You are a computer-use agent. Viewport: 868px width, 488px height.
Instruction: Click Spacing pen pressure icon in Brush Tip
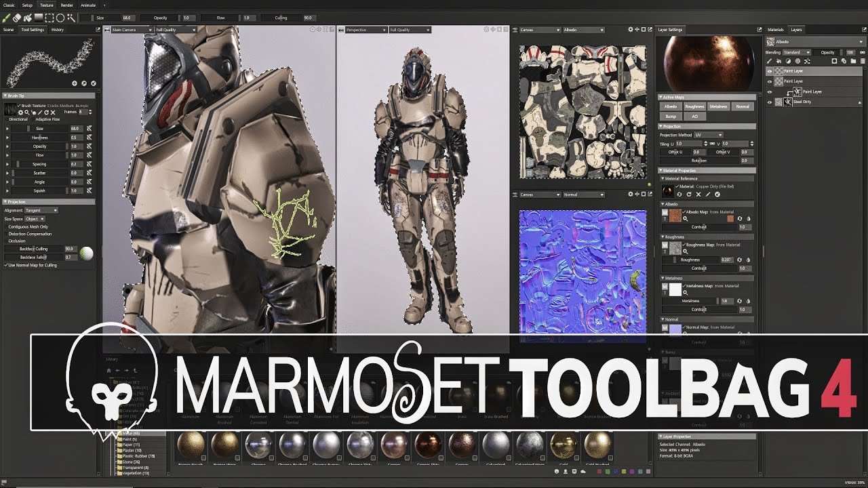[x=89, y=163]
